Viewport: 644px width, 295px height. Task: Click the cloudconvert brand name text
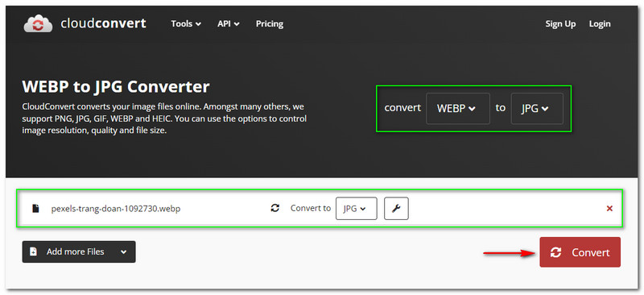[103, 23]
